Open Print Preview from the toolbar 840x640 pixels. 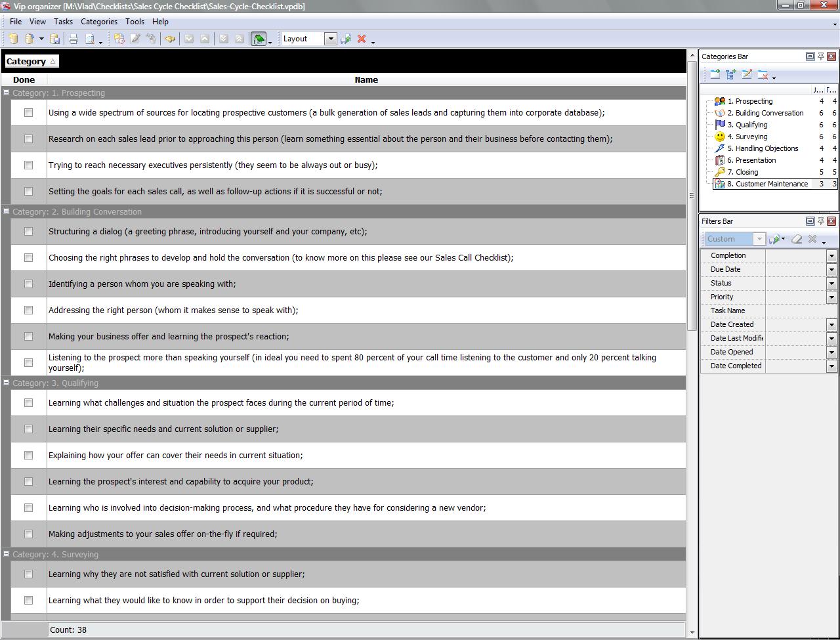[90, 39]
